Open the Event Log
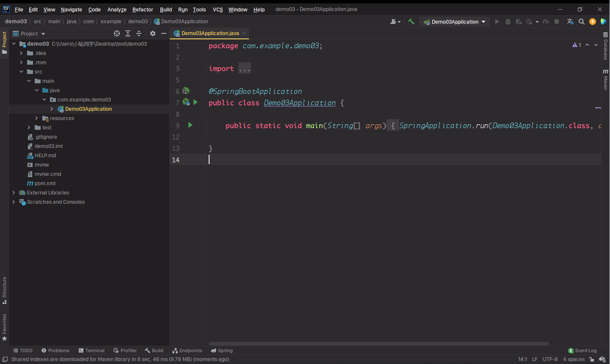 coord(582,350)
